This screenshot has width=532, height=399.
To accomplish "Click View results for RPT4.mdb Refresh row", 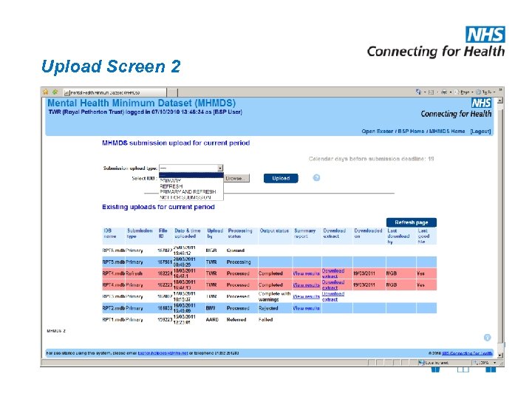I will click(x=306, y=273).
